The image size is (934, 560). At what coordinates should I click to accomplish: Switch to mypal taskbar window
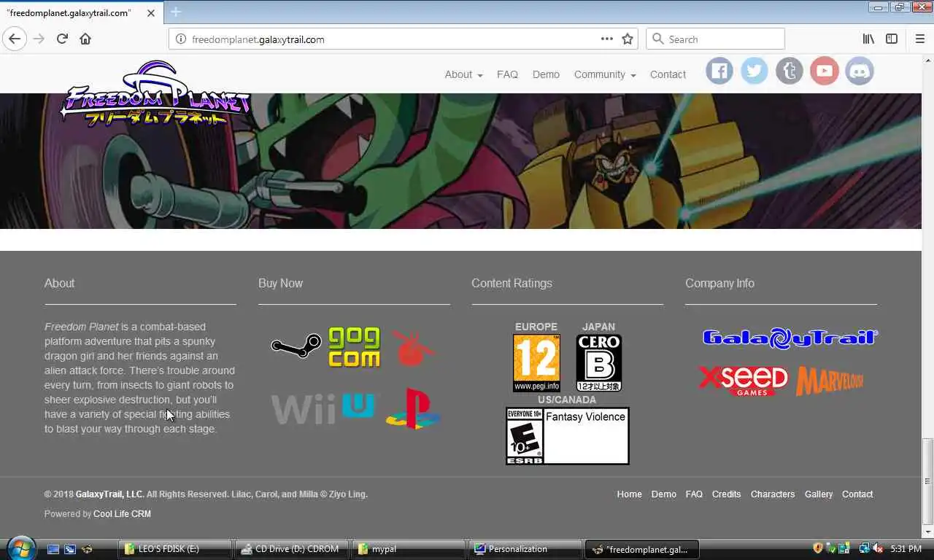[409, 549]
